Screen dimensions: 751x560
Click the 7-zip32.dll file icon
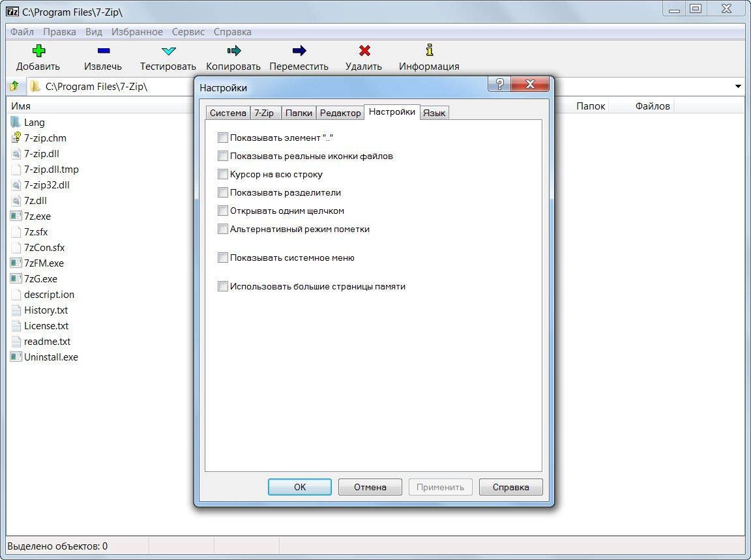click(x=16, y=185)
